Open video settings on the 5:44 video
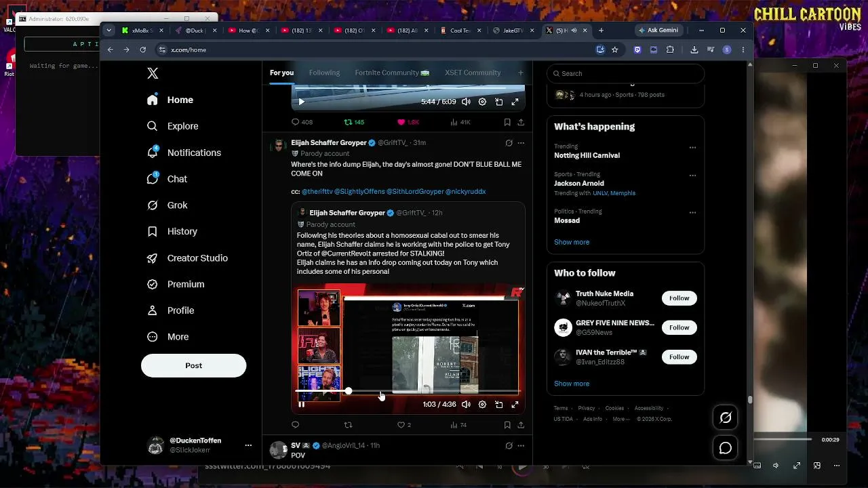 (x=482, y=102)
